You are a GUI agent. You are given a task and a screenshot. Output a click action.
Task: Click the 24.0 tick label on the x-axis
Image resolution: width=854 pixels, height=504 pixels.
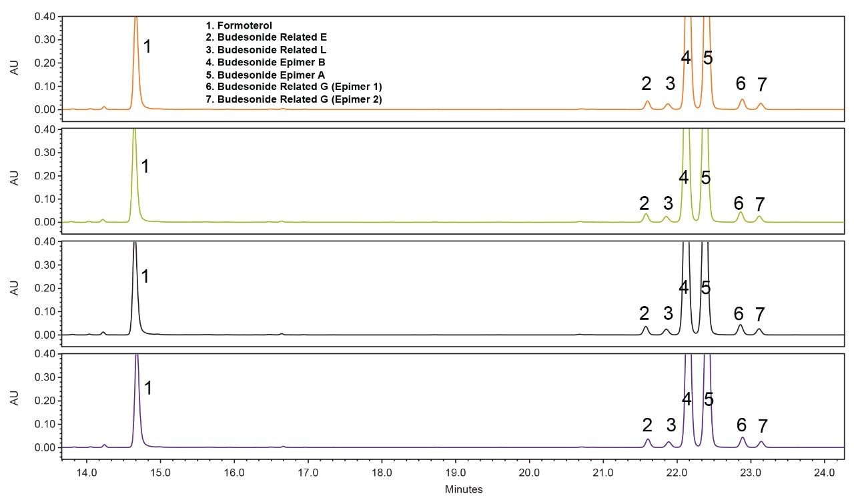click(x=824, y=472)
